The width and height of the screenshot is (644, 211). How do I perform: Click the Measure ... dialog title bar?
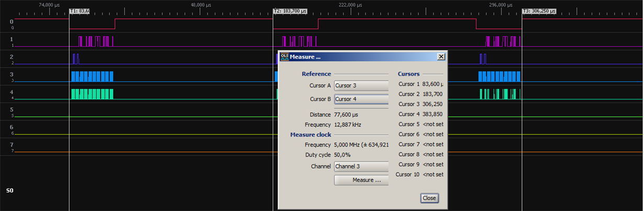362,57
